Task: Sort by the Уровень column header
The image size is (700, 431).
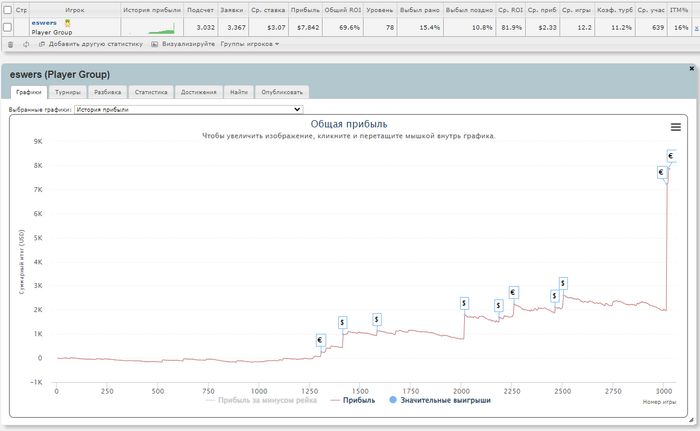Action: [x=379, y=10]
